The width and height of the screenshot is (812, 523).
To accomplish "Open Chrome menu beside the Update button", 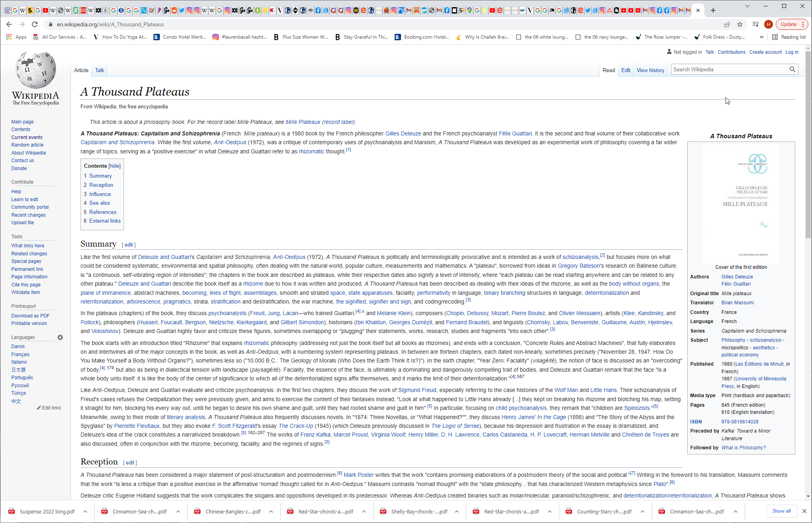I will pos(803,24).
